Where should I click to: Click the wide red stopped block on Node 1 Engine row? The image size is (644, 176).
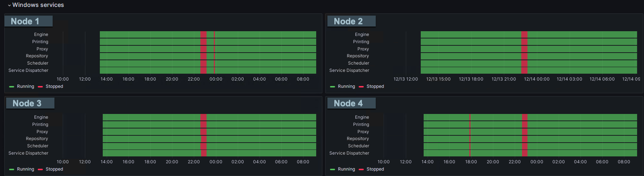coord(203,34)
